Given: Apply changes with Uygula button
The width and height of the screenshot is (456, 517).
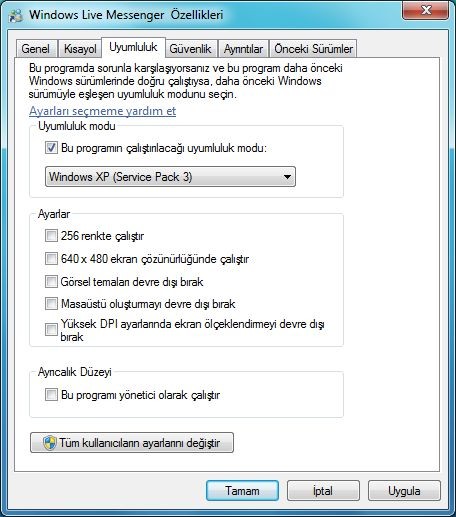Looking at the screenshot, I should click(404, 491).
